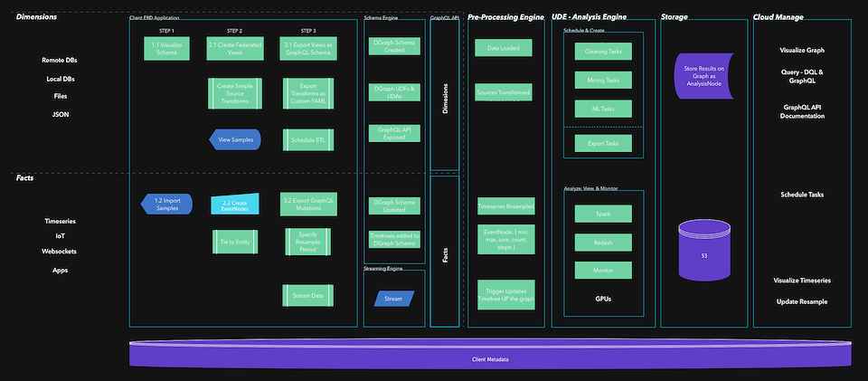Screen dimensions: 868x381
Task: Click the 1.1 Visualize Schema box
Action: [166, 48]
